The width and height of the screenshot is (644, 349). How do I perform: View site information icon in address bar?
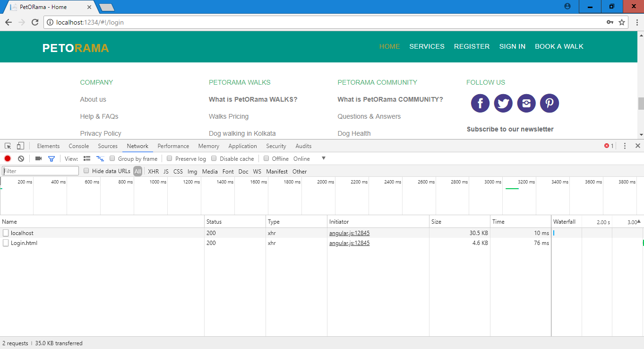[50, 22]
